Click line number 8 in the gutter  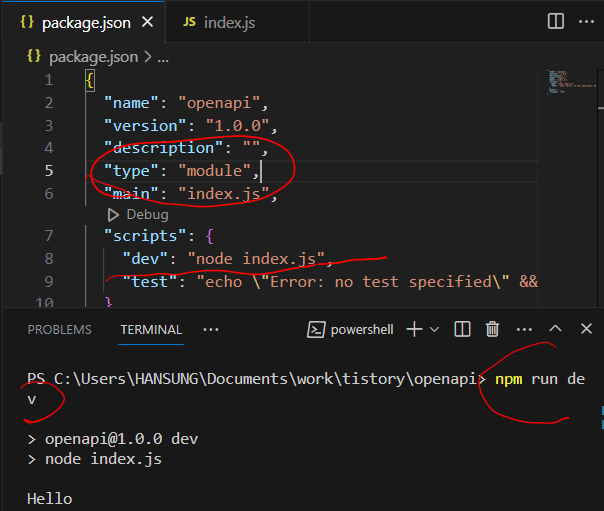coord(49,259)
